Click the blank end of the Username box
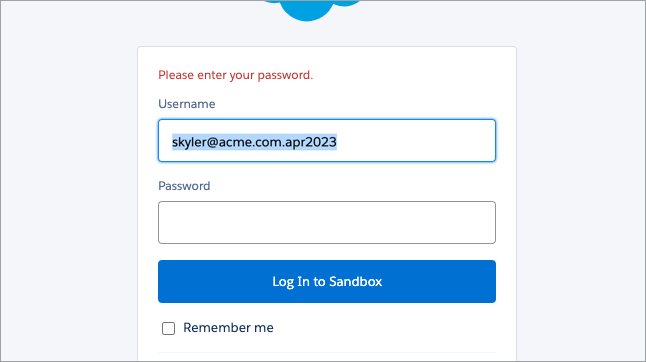This screenshot has height=362, width=646. 416,140
